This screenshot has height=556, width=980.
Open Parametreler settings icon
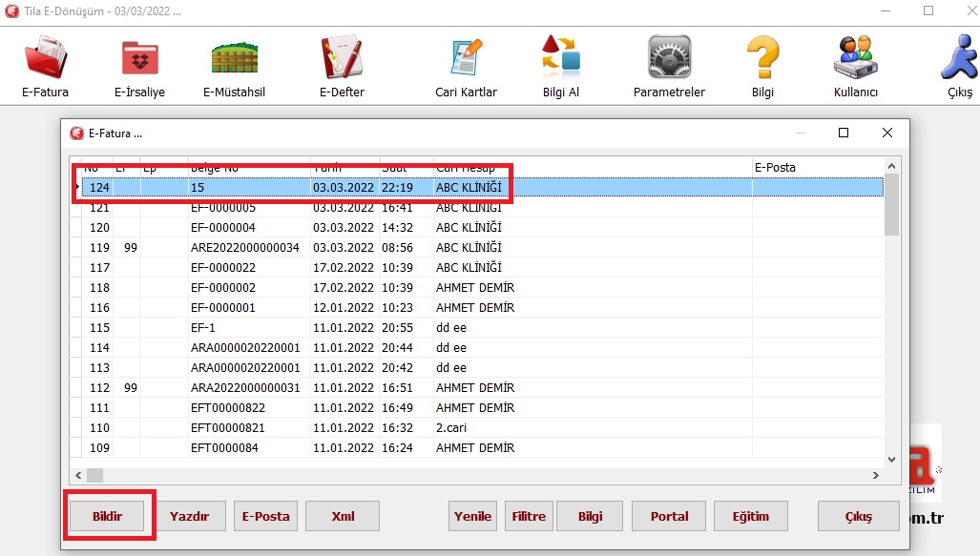coord(669,57)
